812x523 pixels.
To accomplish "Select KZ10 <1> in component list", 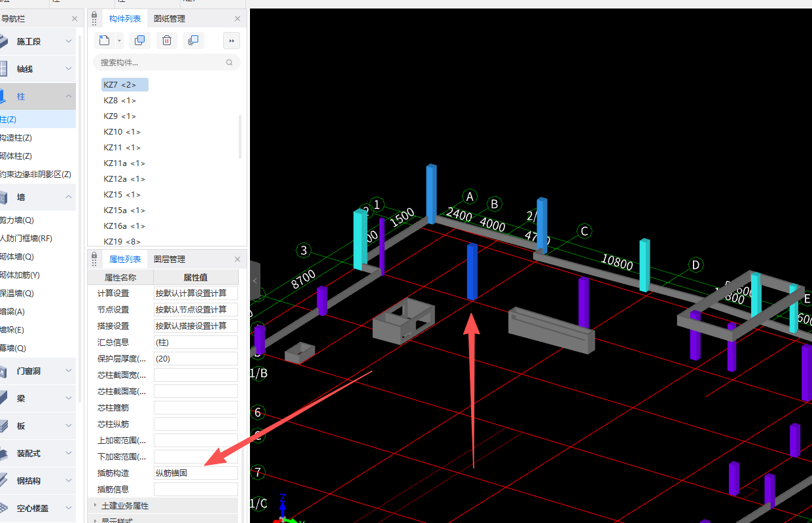I will (x=122, y=132).
